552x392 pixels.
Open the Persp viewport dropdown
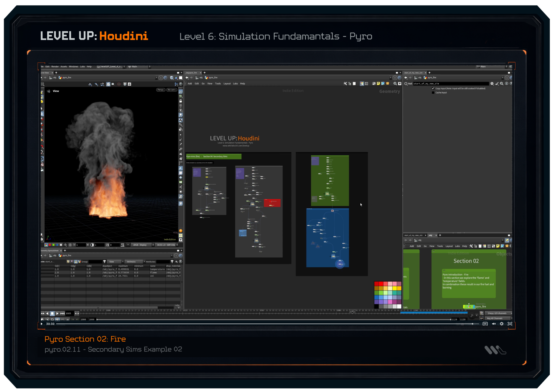161,90
